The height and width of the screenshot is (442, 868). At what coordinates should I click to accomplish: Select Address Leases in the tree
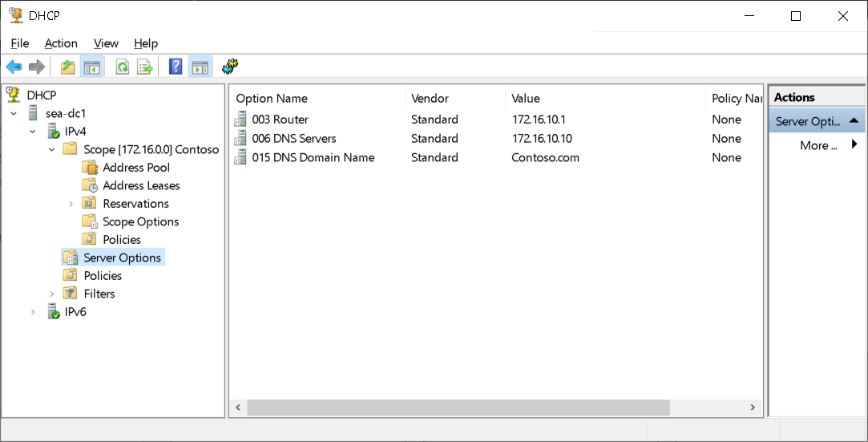[141, 185]
